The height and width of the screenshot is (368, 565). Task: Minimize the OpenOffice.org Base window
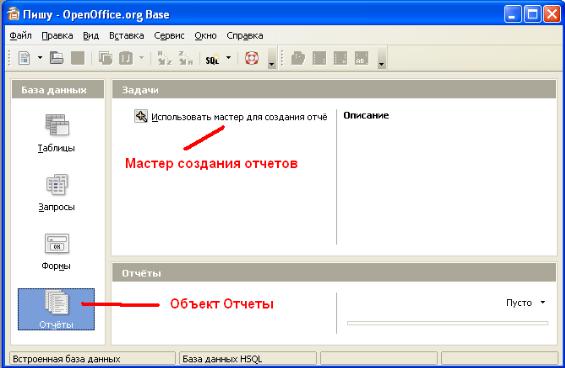click(512, 14)
